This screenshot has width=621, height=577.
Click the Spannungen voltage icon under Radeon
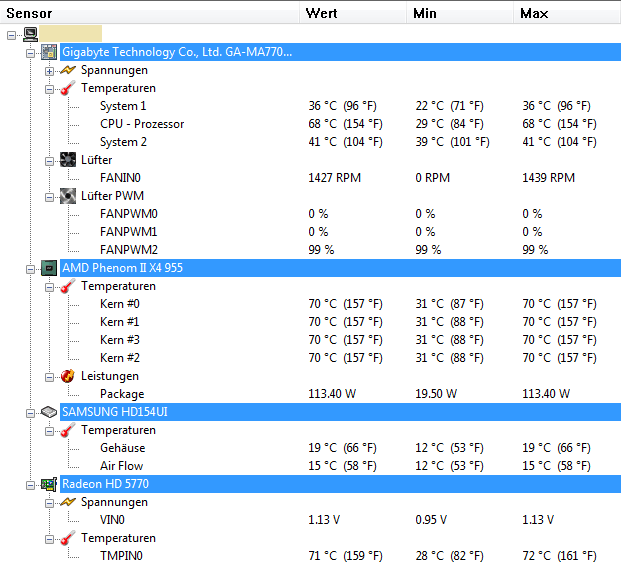tap(68, 502)
